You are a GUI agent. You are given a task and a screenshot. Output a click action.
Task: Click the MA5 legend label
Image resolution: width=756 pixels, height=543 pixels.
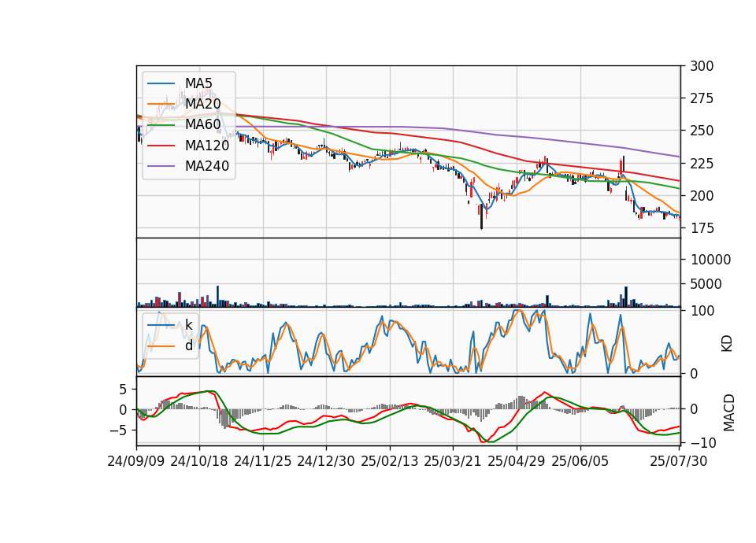pyautogui.click(x=198, y=83)
